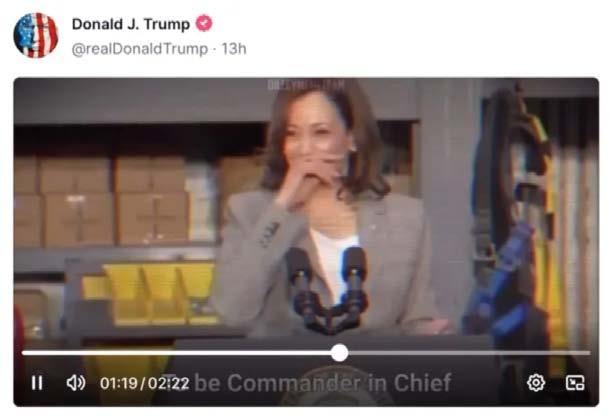Mute the video with the speaker icon
Viewport: 610px width, 417px height.
[x=76, y=383]
